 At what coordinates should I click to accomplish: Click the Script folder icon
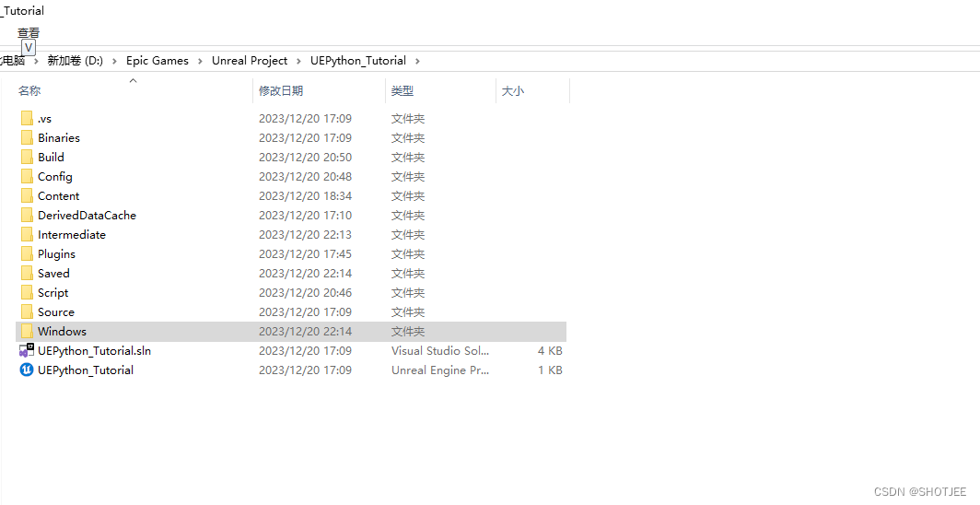point(26,292)
